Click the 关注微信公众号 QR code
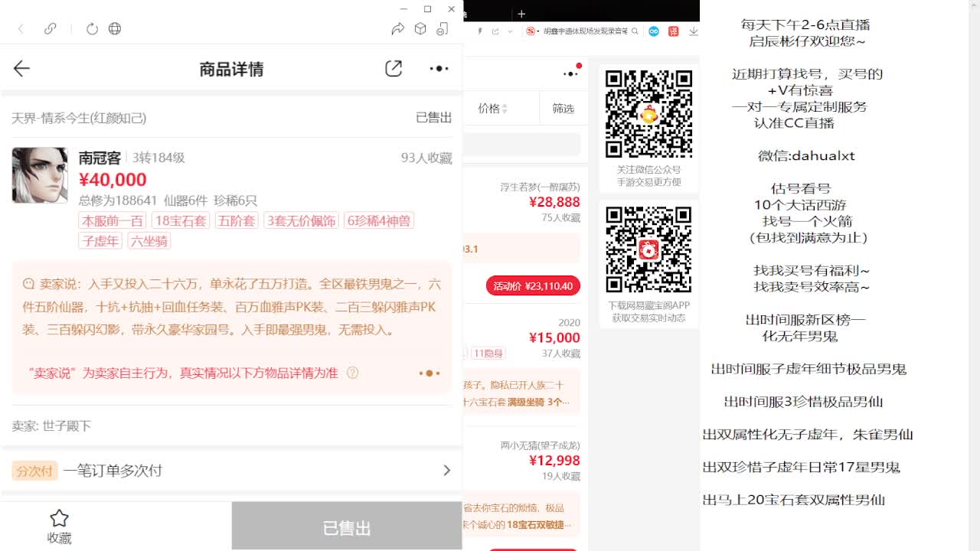Image resolution: width=980 pixels, height=551 pixels. click(648, 114)
